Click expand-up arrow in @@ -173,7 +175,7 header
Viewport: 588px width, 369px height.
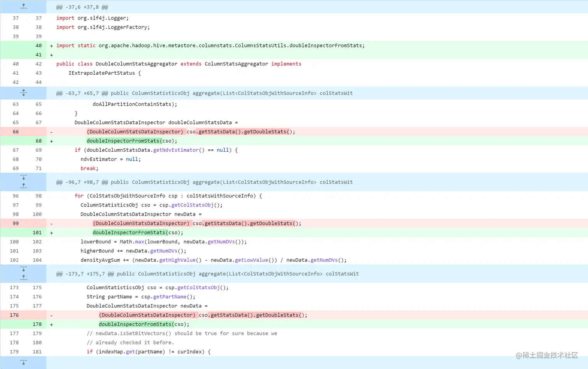coord(23,278)
